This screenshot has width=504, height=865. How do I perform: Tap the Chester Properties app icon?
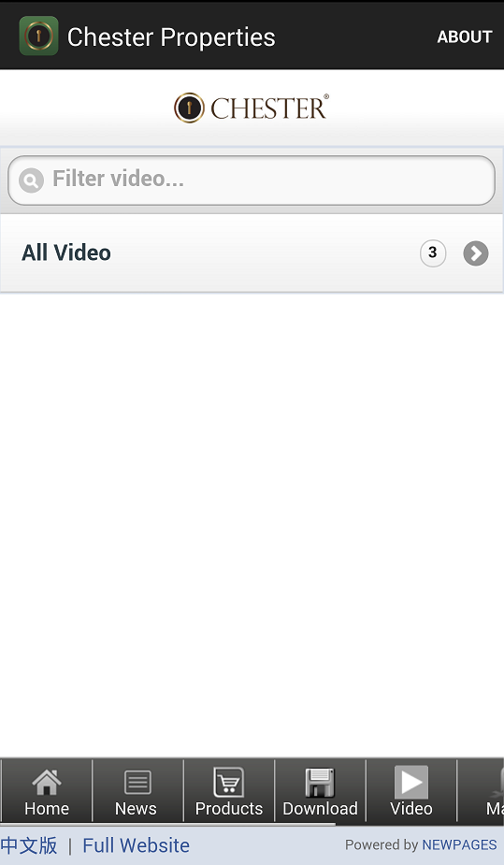(x=38, y=36)
